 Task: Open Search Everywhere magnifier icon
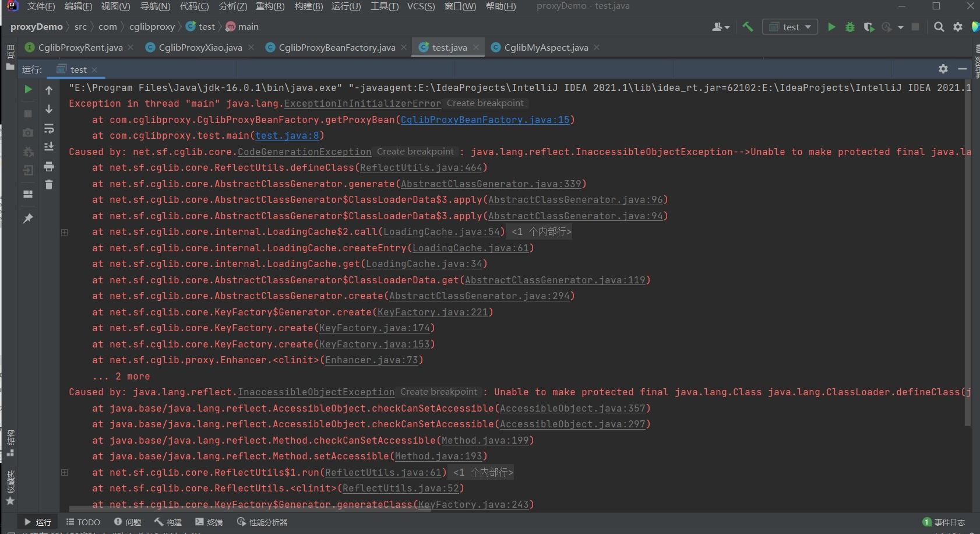(x=939, y=27)
